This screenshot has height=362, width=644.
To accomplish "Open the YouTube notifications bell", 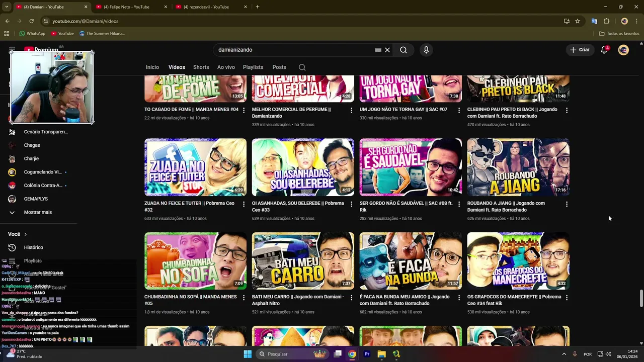I will click(x=604, y=50).
